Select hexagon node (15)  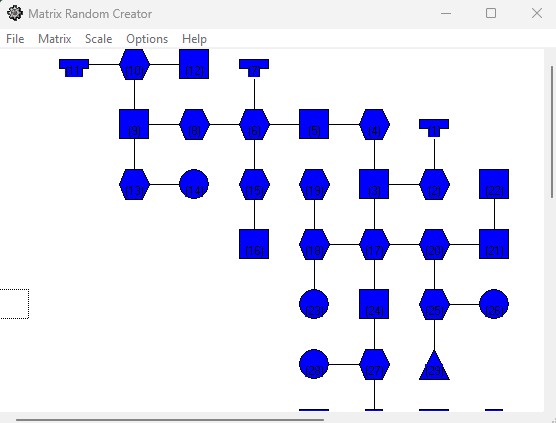[x=254, y=184]
